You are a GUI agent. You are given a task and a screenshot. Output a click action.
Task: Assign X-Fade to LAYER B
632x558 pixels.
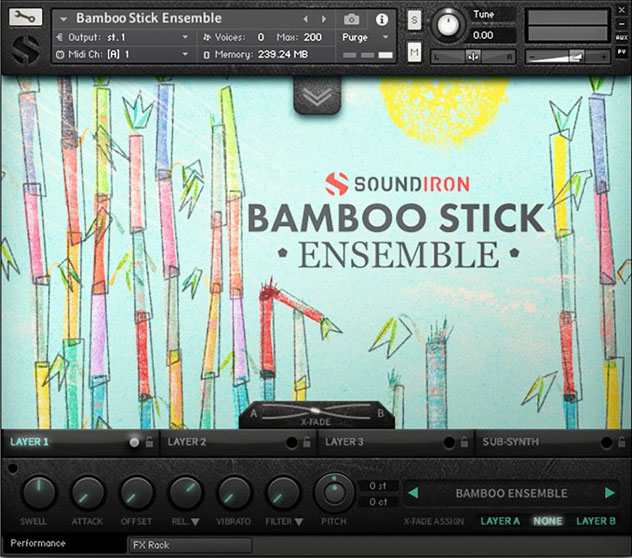(x=596, y=521)
